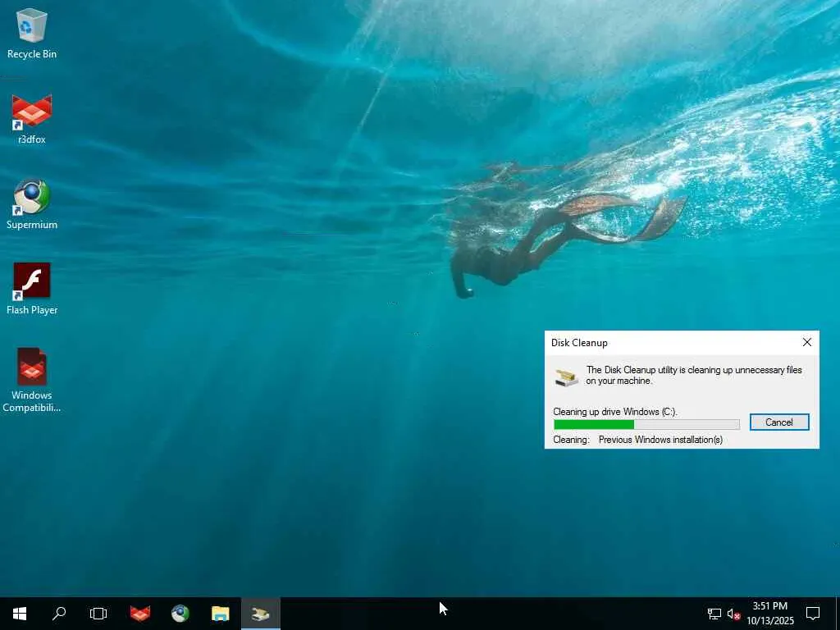Screen dimensions: 840x630
Task: Launch Supermium from the taskbar
Action: [x=180, y=614]
